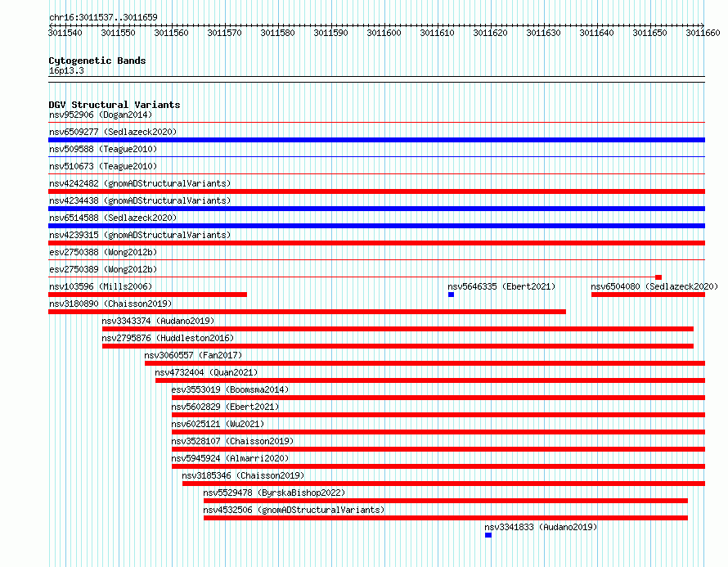Select the nsv509588 (Teague2010) label
This screenshot has height=567, width=728.
[x=103, y=149]
